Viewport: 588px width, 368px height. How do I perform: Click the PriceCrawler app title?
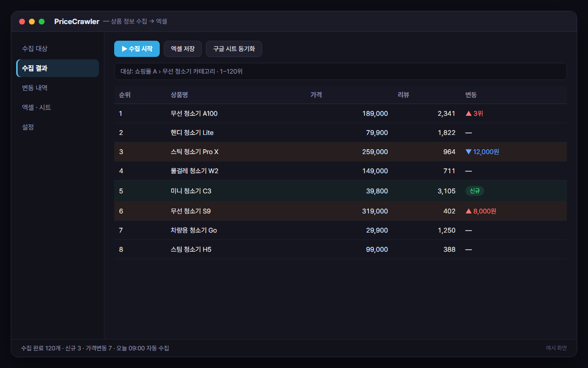tap(77, 22)
